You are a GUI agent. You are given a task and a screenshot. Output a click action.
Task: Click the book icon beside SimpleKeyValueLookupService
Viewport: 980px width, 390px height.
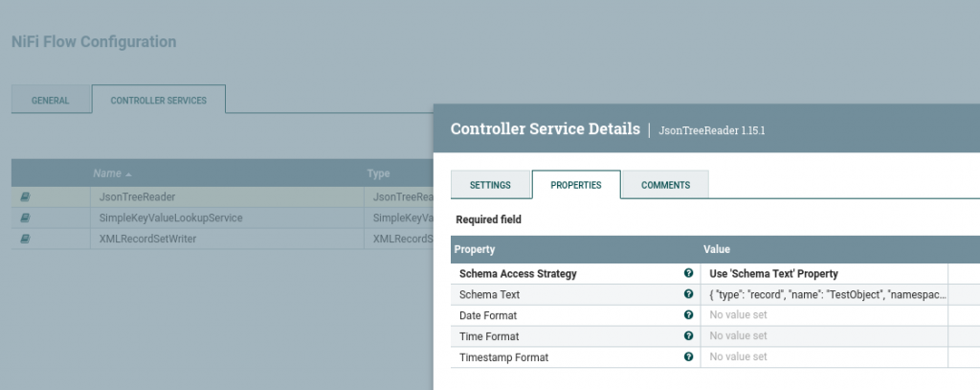click(25, 218)
